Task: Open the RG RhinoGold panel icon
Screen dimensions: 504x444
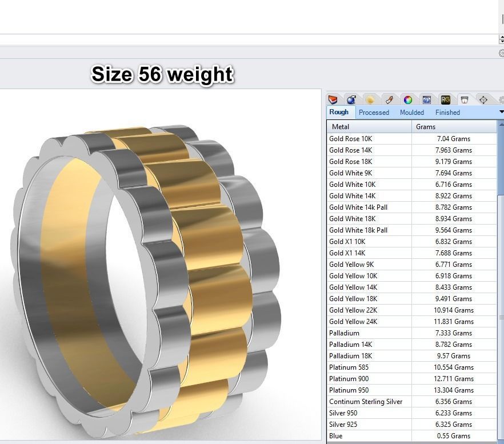Action: coord(446,99)
